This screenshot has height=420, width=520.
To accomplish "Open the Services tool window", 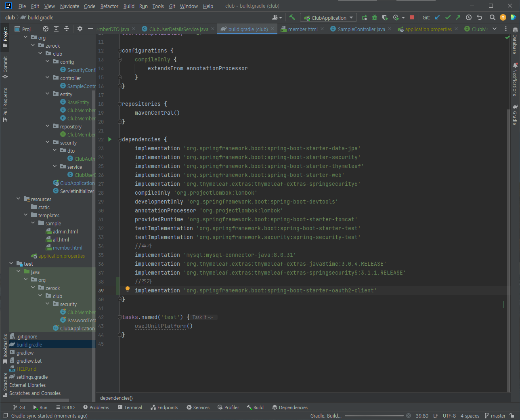I will click(198, 407).
